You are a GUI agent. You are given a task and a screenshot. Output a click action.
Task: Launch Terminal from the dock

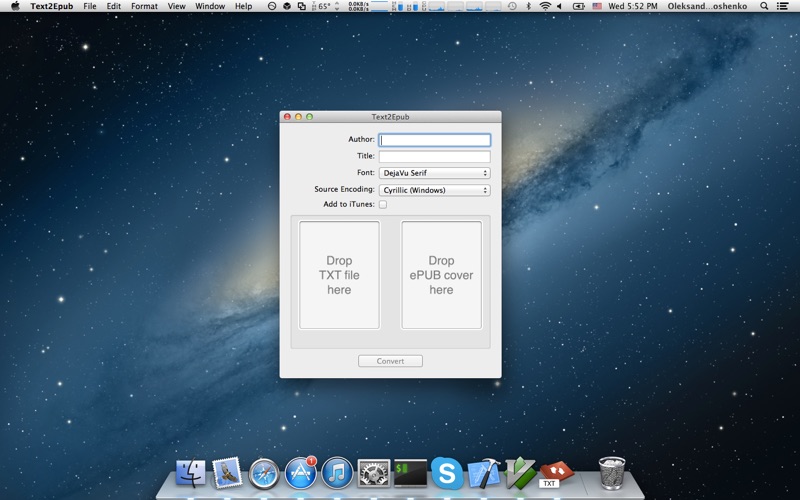[x=410, y=473]
